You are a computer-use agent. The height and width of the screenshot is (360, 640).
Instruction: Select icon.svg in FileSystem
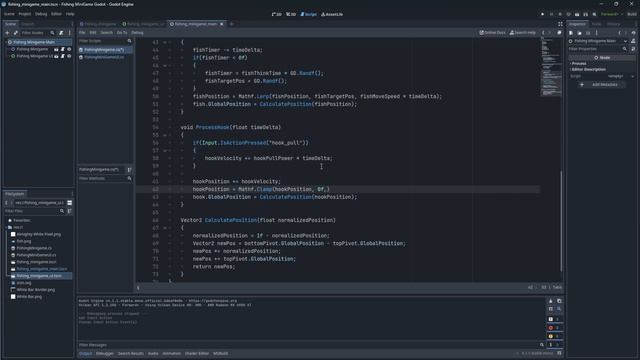pos(24,283)
